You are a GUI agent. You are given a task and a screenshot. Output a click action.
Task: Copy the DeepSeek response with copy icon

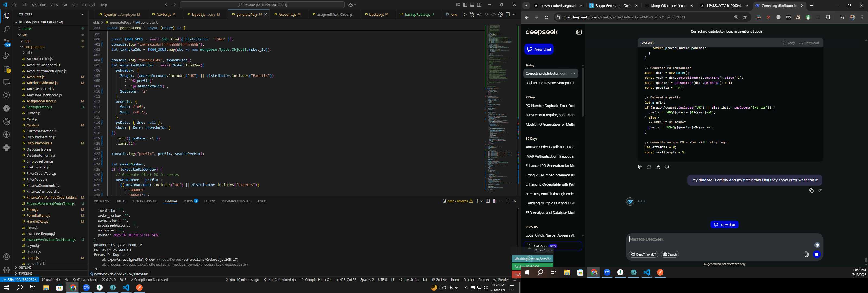(640, 167)
